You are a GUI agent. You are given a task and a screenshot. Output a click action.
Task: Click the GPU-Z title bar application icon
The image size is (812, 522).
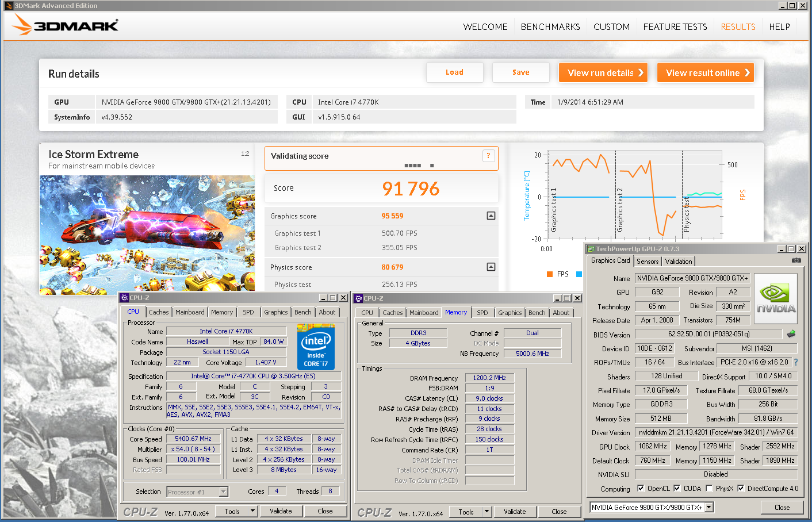591,248
